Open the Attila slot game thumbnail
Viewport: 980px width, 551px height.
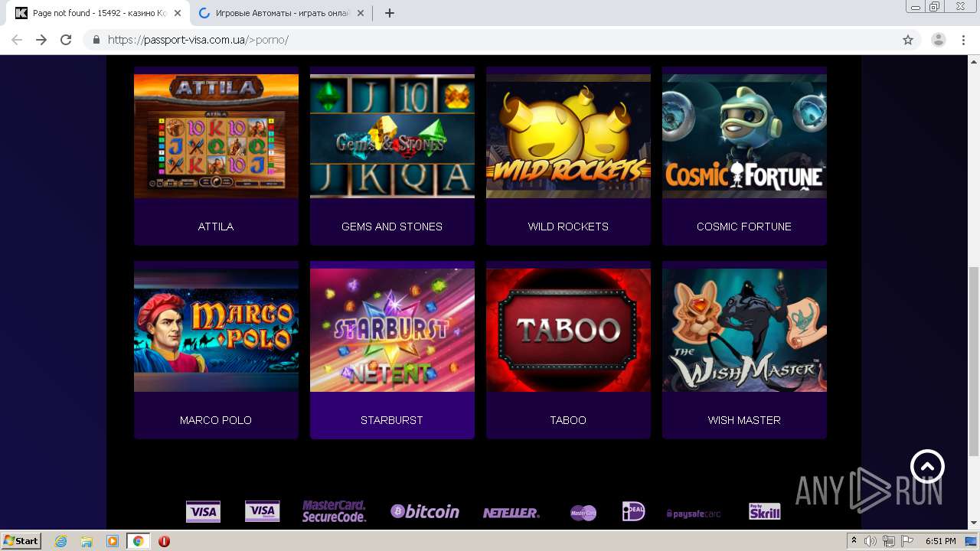click(216, 136)
